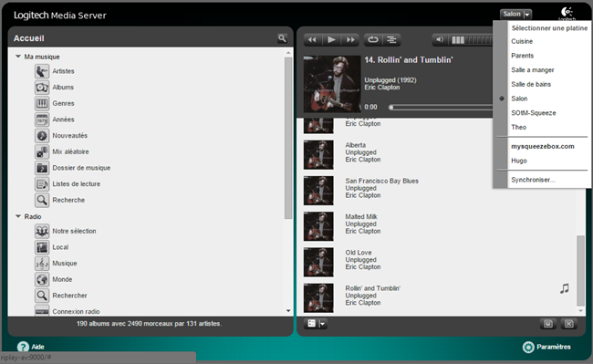Click the playlist view mode button

point(312,324)
